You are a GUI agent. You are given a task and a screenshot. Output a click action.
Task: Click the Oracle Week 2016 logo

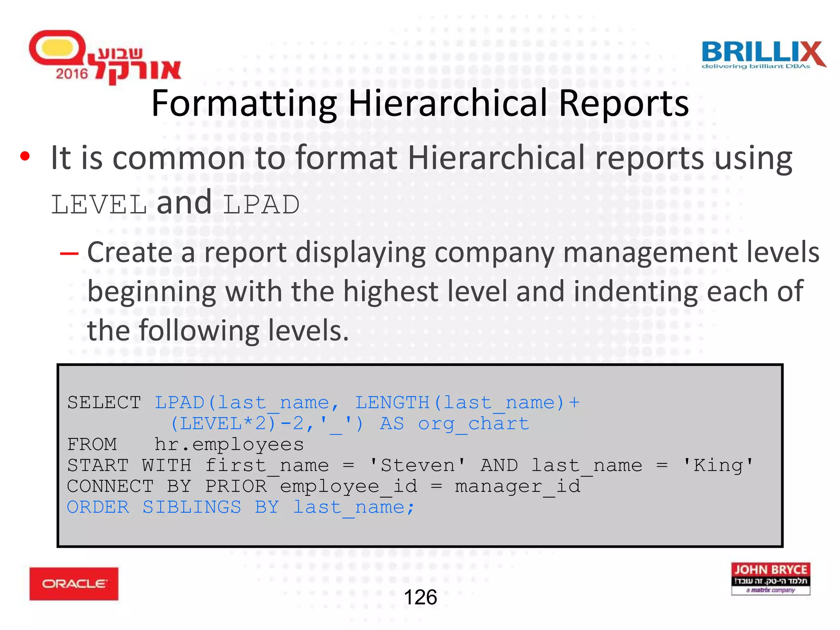tap(105, 57)
